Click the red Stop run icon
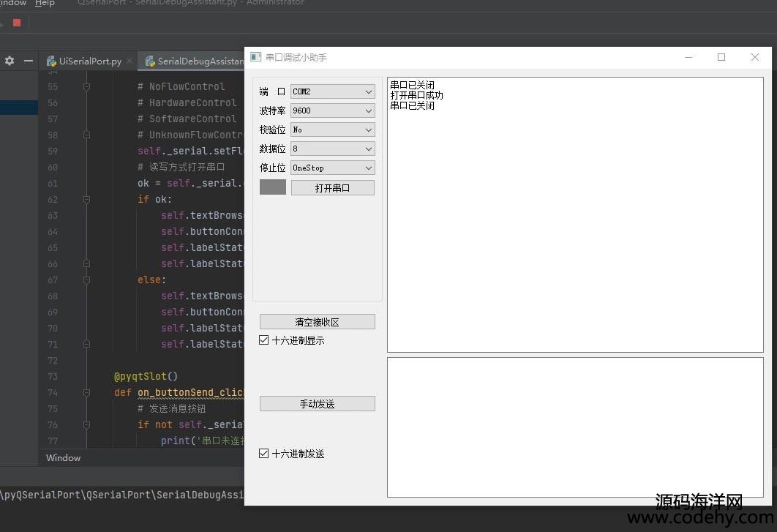 click(x=17, y=23)
